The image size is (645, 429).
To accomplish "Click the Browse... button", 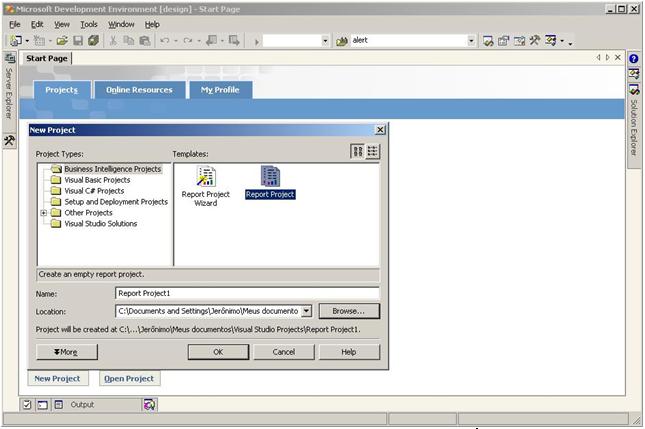I will 348,311.
